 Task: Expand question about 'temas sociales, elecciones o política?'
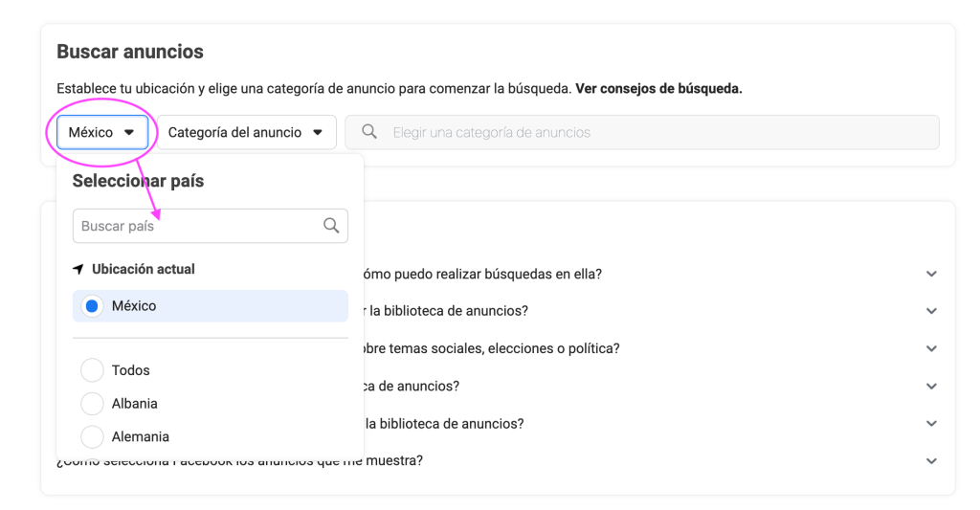pyautogui.click(x=931, y=348)
